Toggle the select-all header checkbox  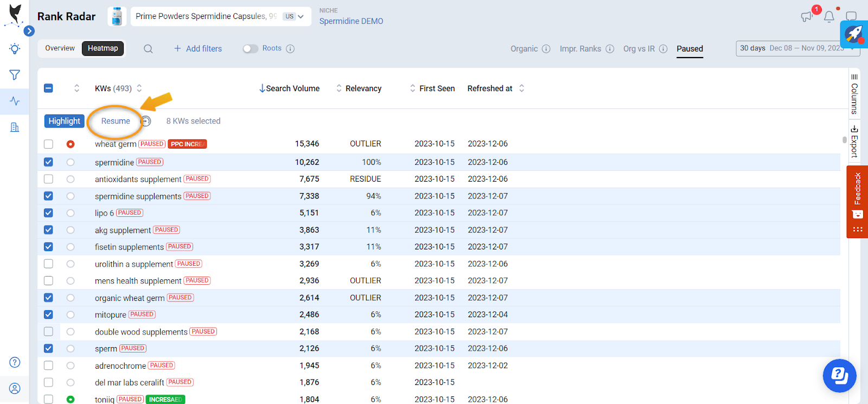click(x=48, y=88)
